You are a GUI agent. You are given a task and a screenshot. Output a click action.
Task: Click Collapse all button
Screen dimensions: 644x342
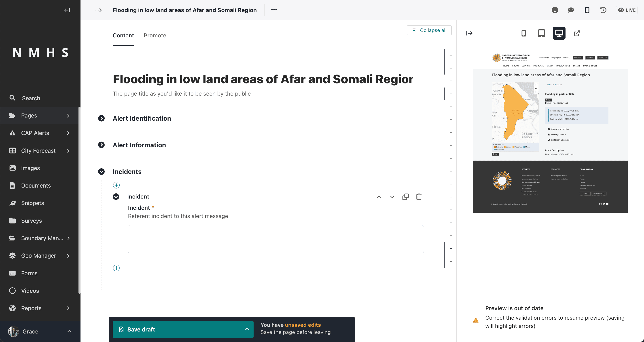[429, 30]
